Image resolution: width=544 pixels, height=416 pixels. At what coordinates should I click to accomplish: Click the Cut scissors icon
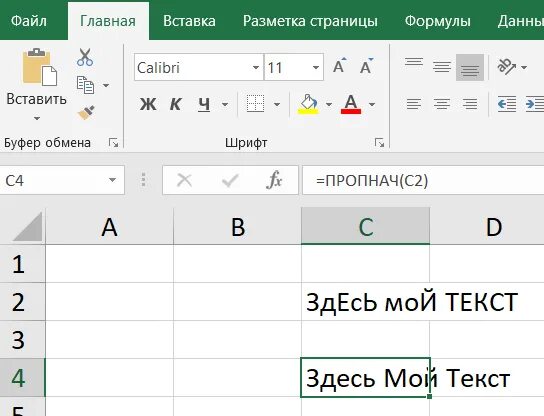[x=85, y=58]
